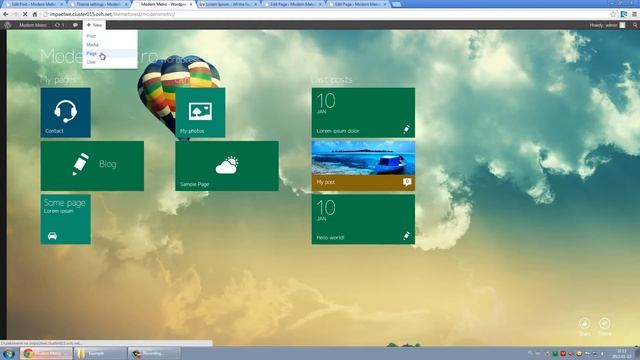
Task: Click the updates icon in admin bar
Action: tap(60, 25)
